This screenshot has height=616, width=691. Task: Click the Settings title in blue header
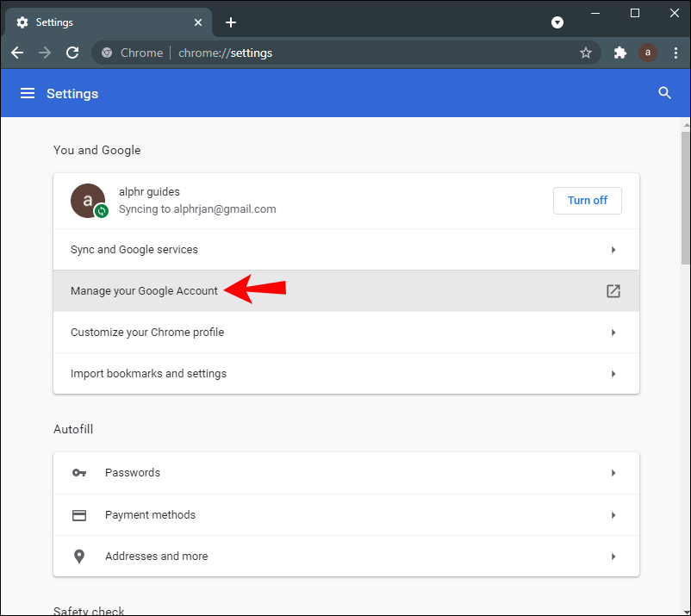pos(72,93)
